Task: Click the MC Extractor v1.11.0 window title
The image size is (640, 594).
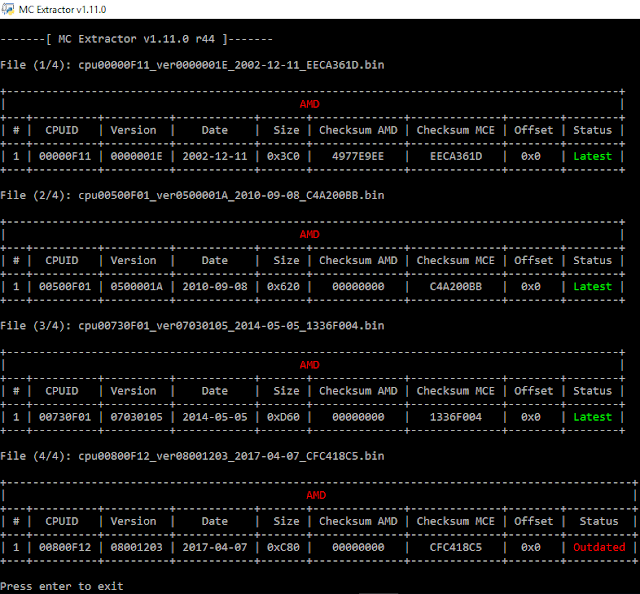Action: click(x=62, y=9)
